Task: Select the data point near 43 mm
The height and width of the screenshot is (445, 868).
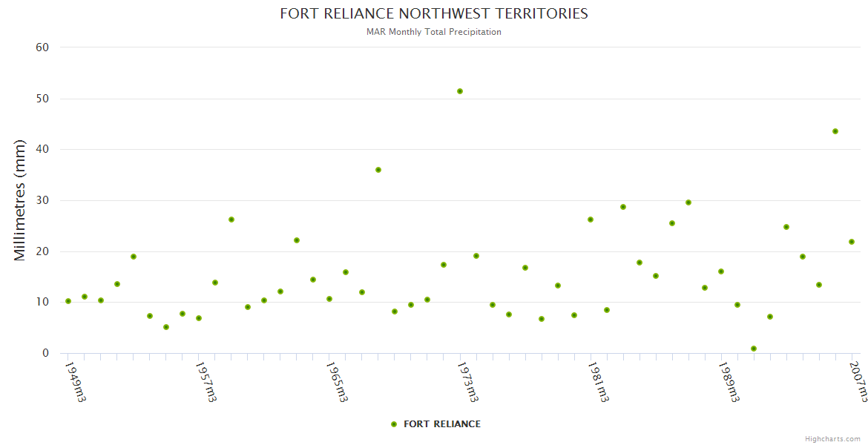Action: (835, 131)
